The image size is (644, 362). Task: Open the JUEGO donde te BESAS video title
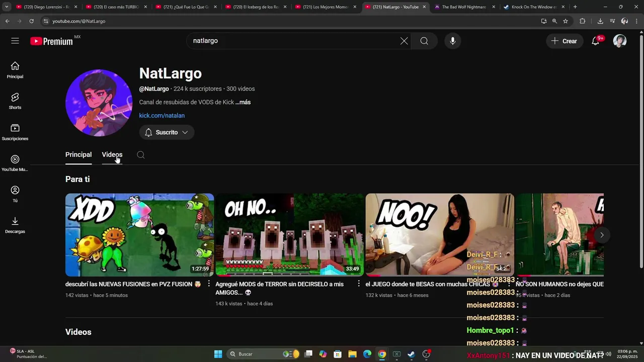pyautogui.click(x=432, y=284)
